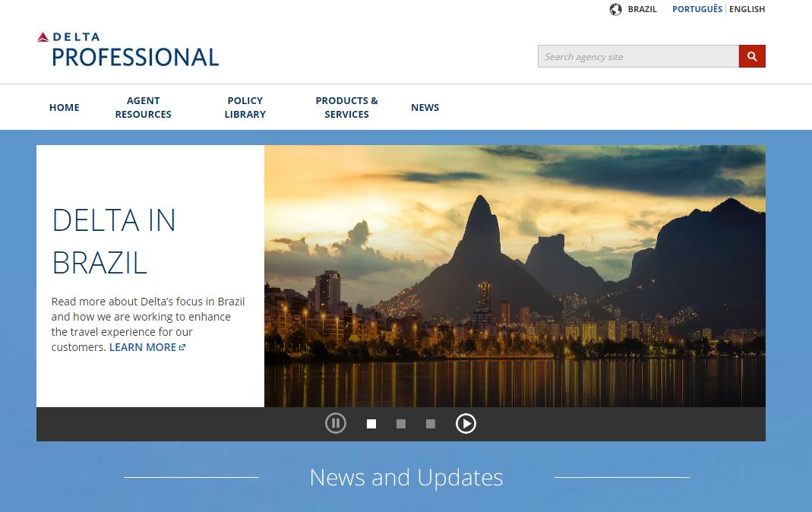This screenshot has width=812, height=512.
Task: Click the Delta Professional logo
Action: pos(128,49)
